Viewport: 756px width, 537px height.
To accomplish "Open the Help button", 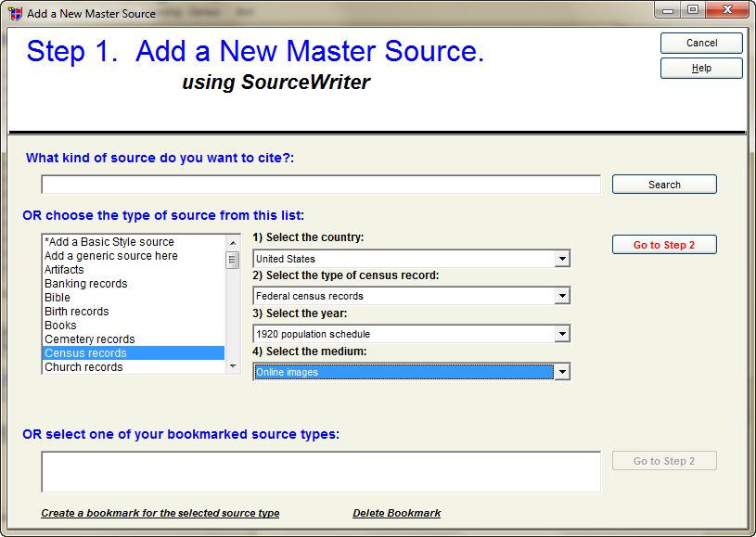I will point(701,68).
